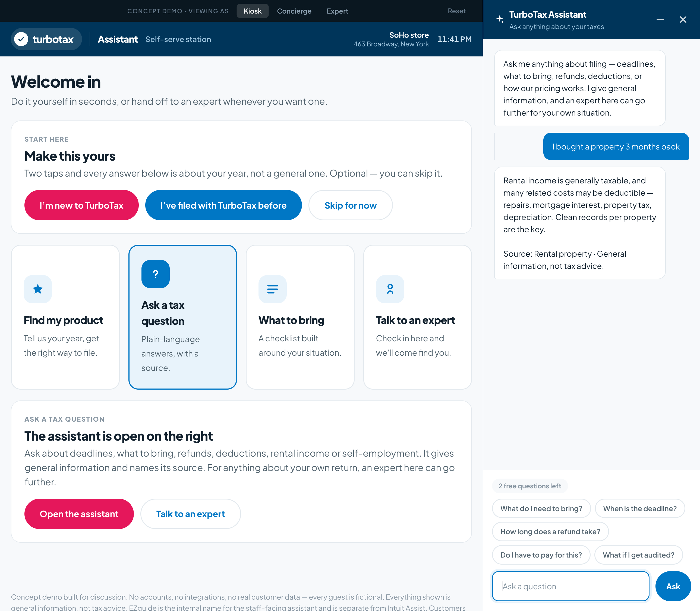Focus the Ask a question input field
Image resolution: width=700 pixels, height=611 pixels.
(570, 586)
